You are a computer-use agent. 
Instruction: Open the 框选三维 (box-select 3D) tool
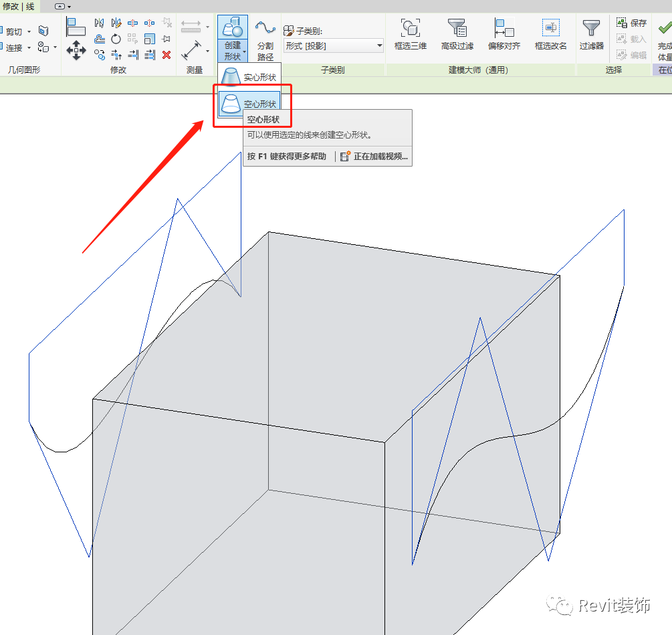click(410, 34)
